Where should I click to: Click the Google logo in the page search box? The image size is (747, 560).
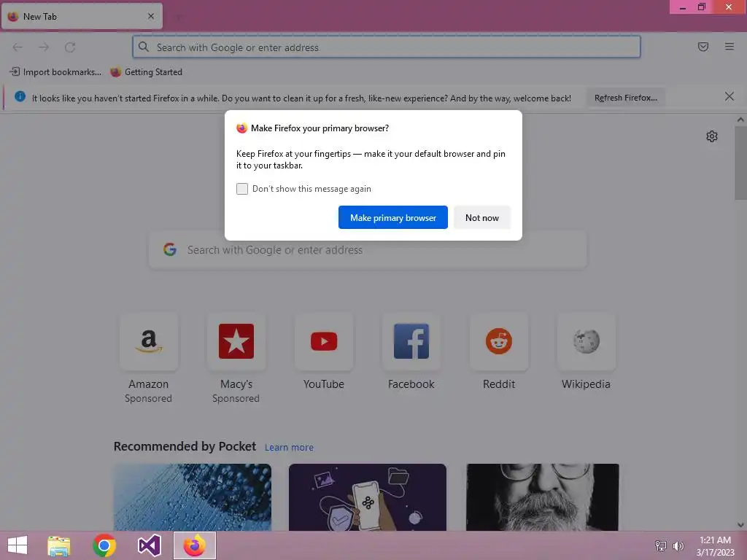[170, 249]
